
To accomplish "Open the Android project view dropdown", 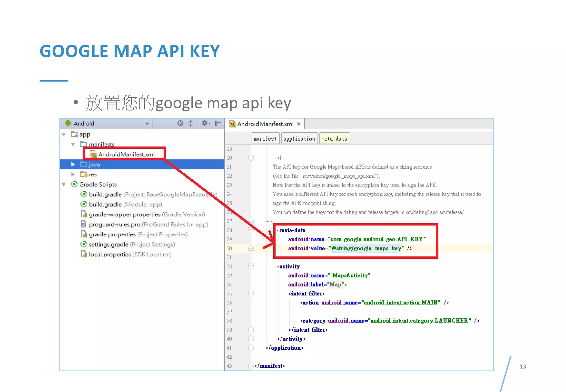I will [x=147, y=124].
